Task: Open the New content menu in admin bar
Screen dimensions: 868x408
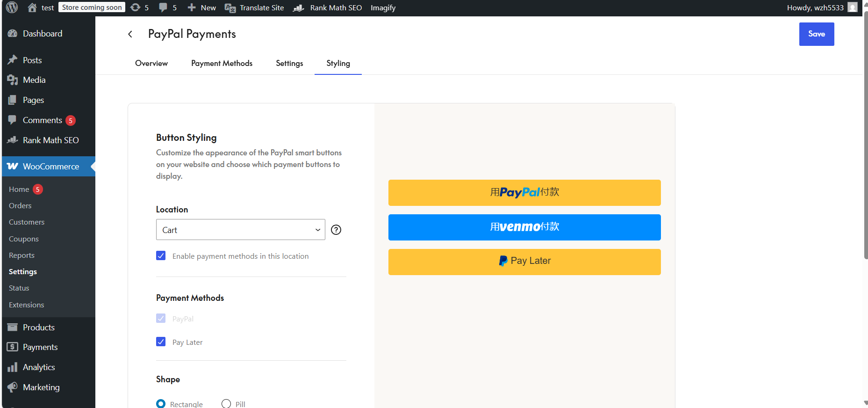Action: point(202,8)
